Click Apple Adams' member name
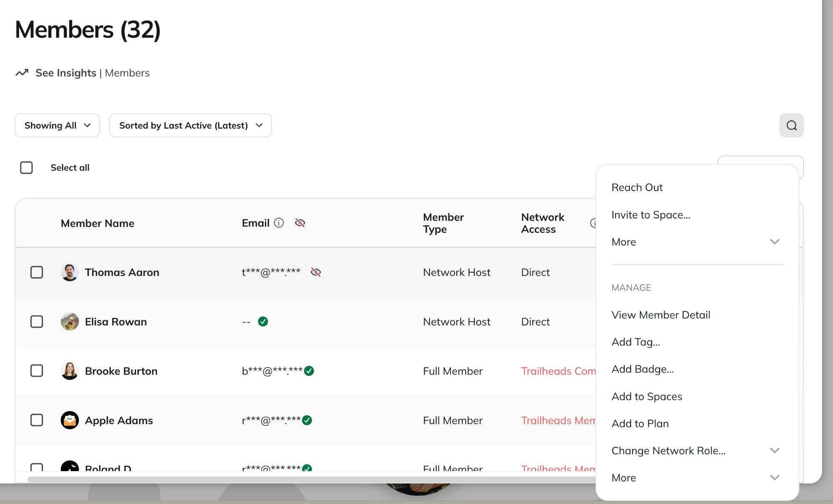Screen dimensions: 833x504 point(119,420)
